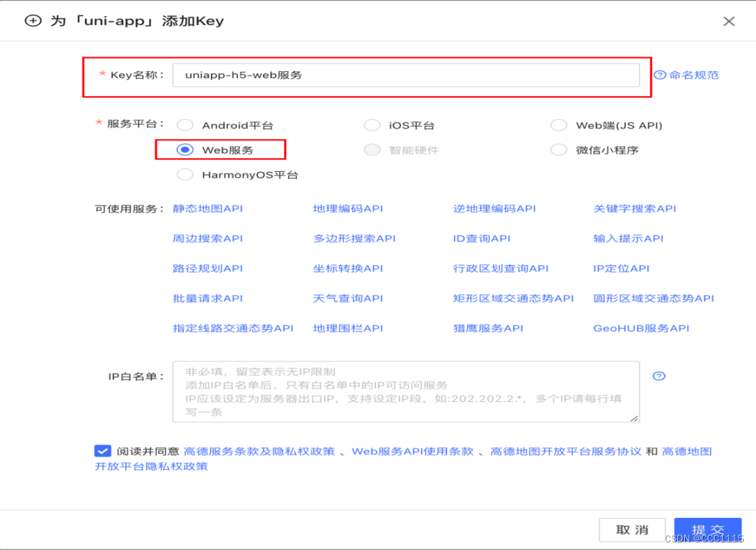Open the 地理围栏API link
This screenshot has height=550, width=756.
348,328
